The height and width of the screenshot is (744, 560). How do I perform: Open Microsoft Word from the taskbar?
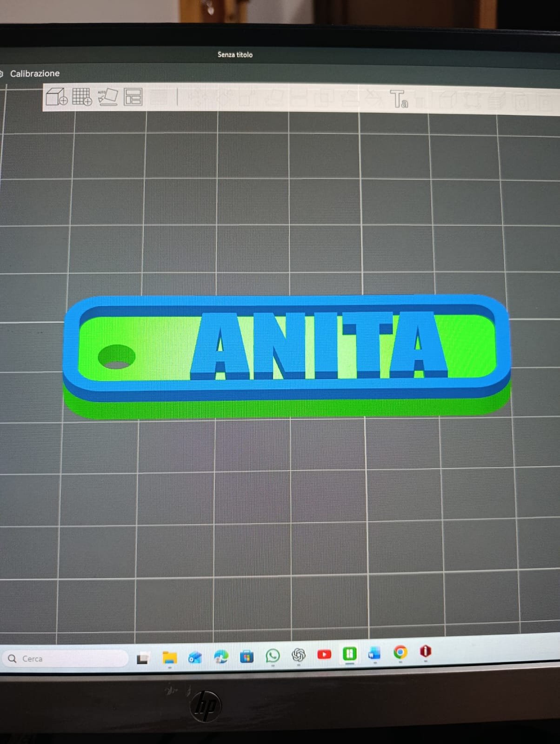pyautogui.click(x=374, y=653)
